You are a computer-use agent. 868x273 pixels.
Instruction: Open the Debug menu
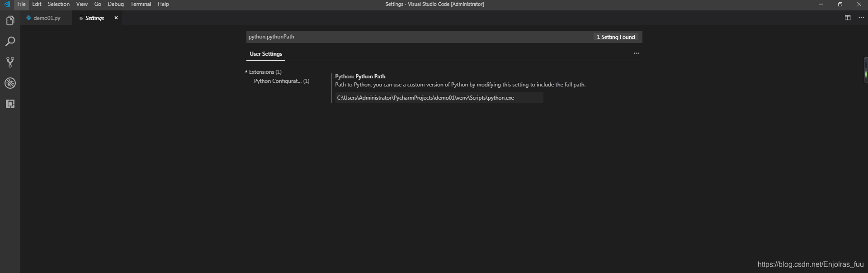(x=116, y=4)
